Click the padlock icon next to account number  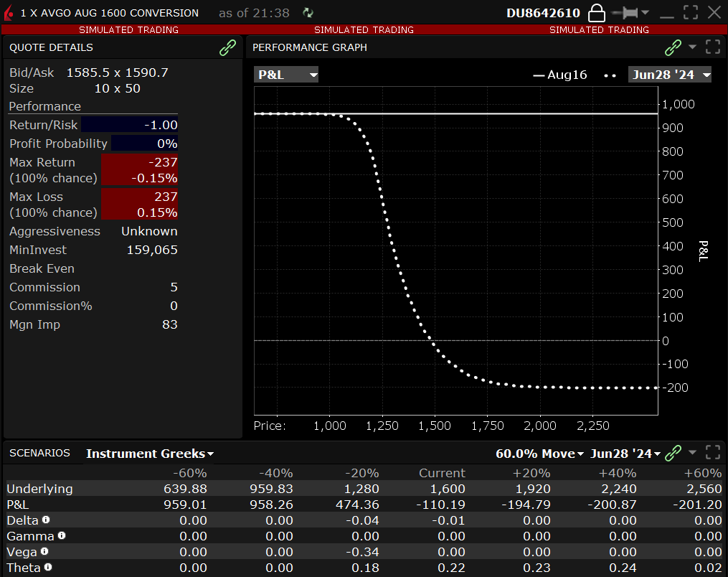coord(596,13)
